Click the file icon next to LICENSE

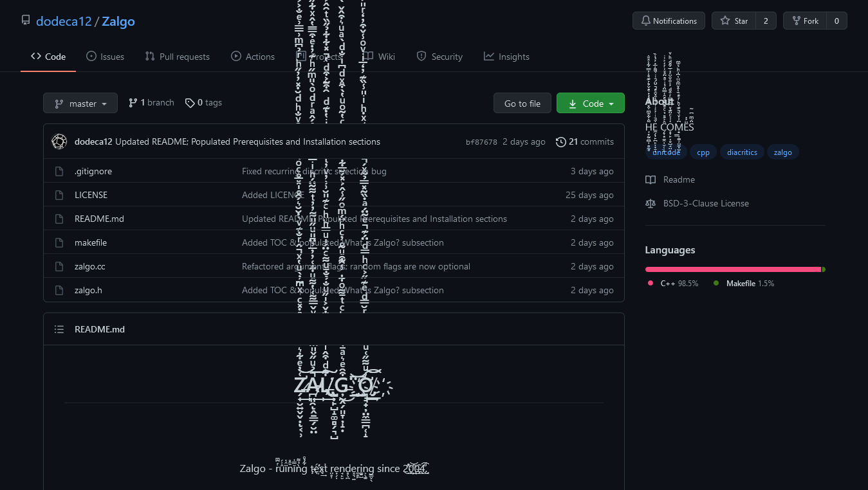(59, 195)
